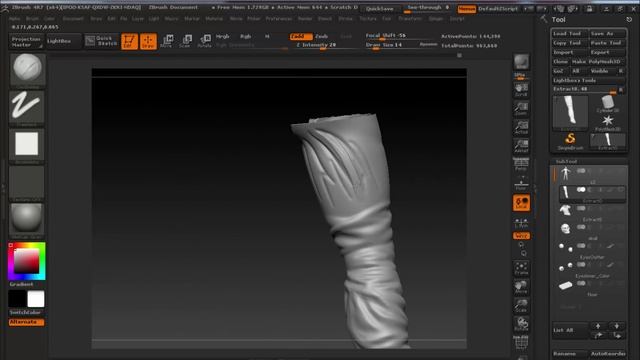Open the Transform menu
The width and height of the screenshot is (640, 360).
410,19
